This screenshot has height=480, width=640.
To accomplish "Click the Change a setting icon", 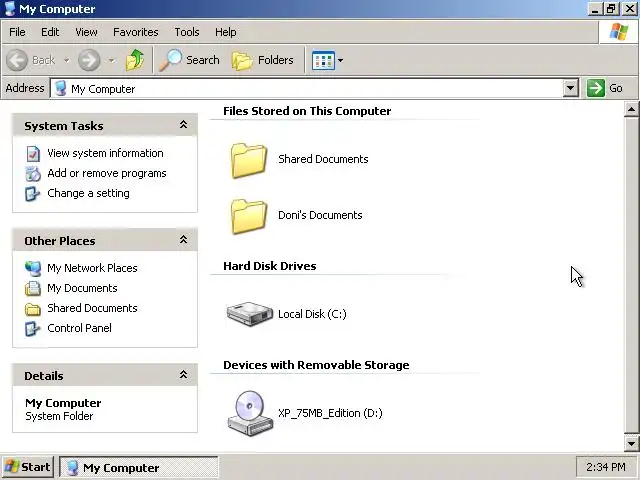I will click(32, 194).
